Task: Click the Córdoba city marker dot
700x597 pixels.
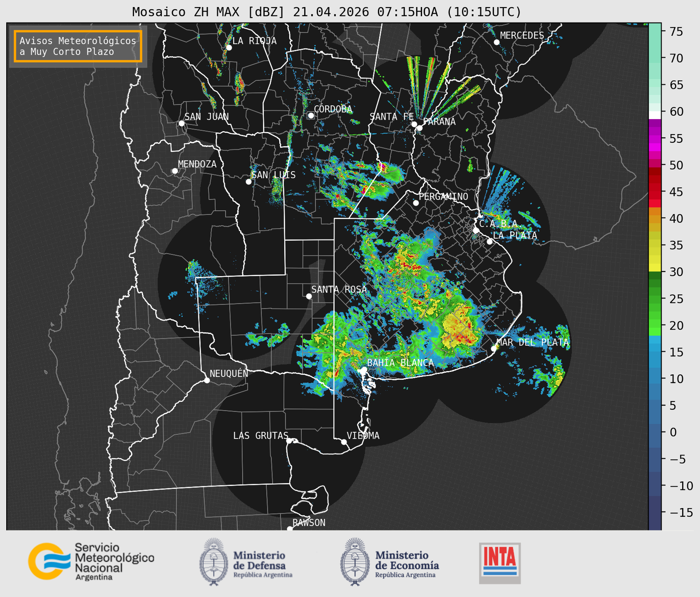Action: [x=311, y=115]
